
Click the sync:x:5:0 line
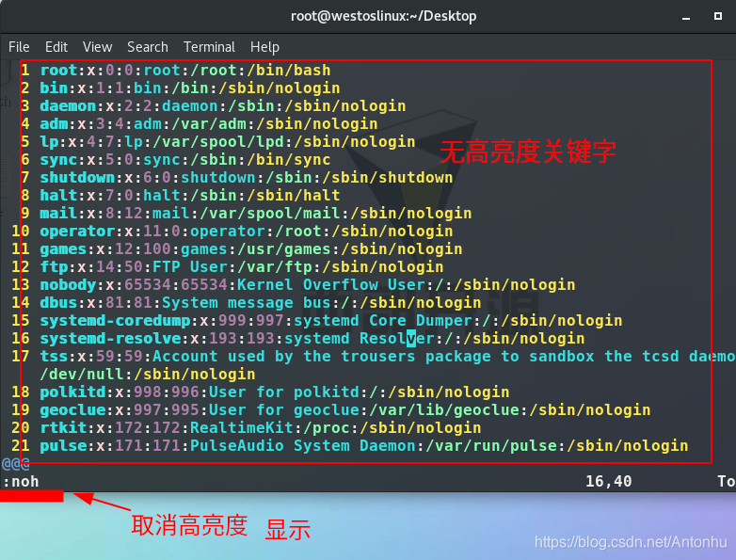tap(184, 160)
